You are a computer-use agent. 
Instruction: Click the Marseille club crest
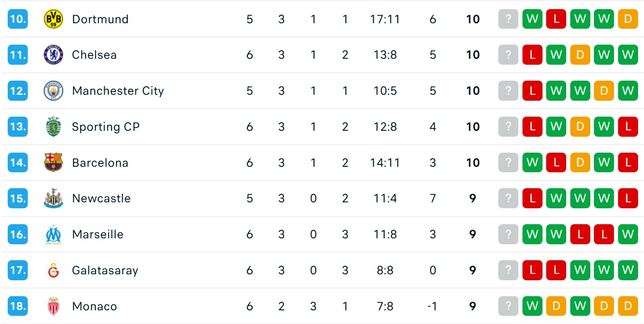[53, 234]
